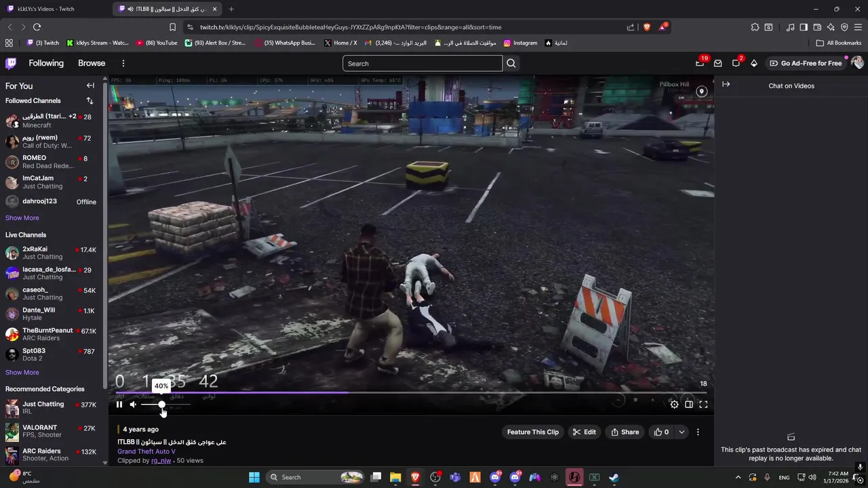Image resolution: width=868 pixels, height=488 pixels.
Task: Open the Grand Theft Auto V category link
Action: pyautogui.click(x=146, y=451)
